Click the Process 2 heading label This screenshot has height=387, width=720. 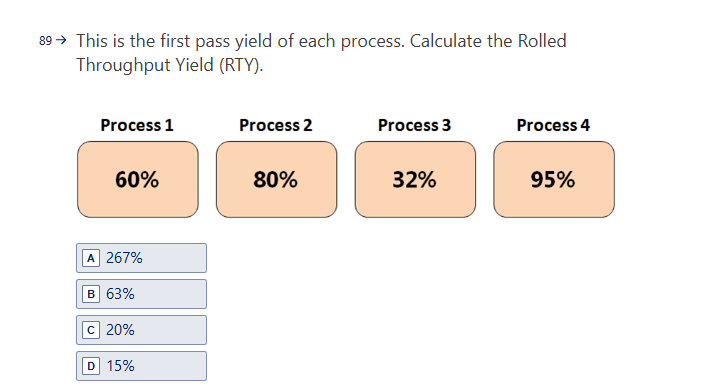pyautogui.click(x=276, y=125)
